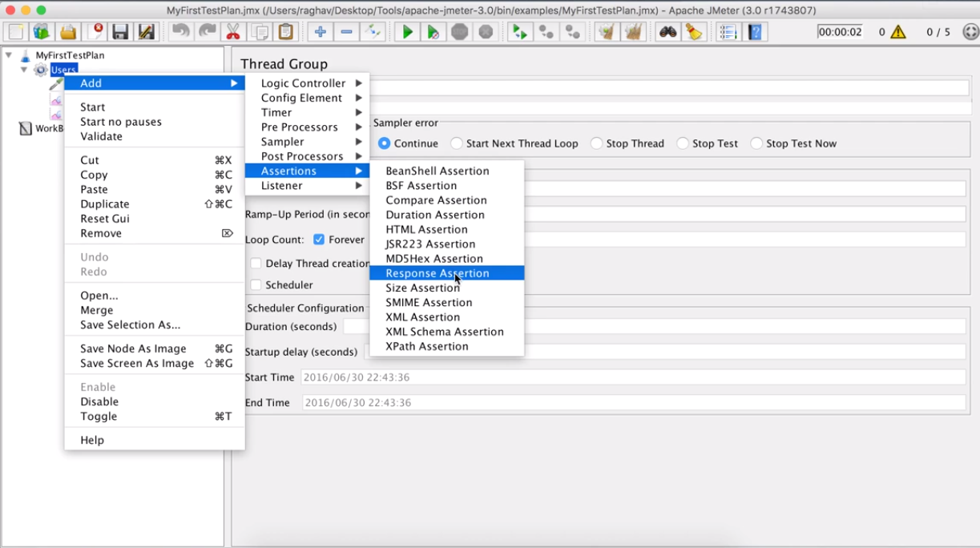Select the Stop Thread radio button
Viewport: 980px width, 548px height.
(x=596, y=143)
